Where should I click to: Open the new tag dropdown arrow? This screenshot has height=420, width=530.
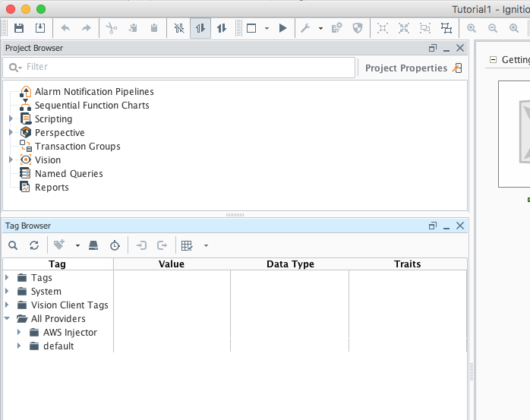(77, 246)
